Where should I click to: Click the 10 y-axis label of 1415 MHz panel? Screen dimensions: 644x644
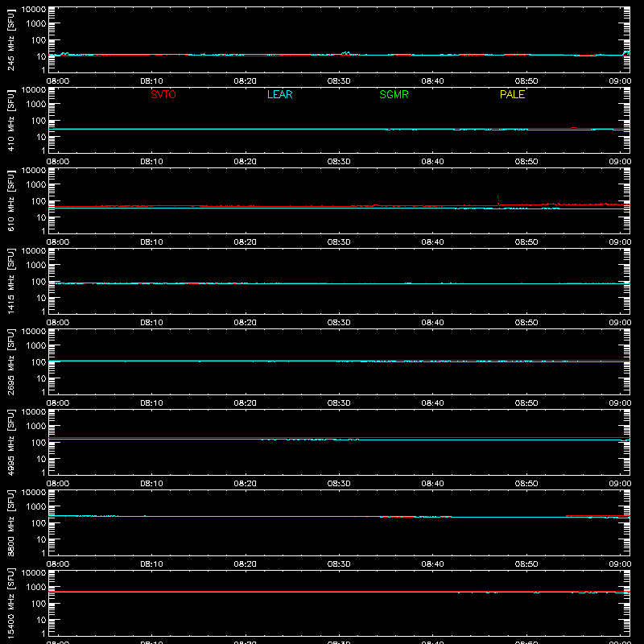click(x=41, y=298)
